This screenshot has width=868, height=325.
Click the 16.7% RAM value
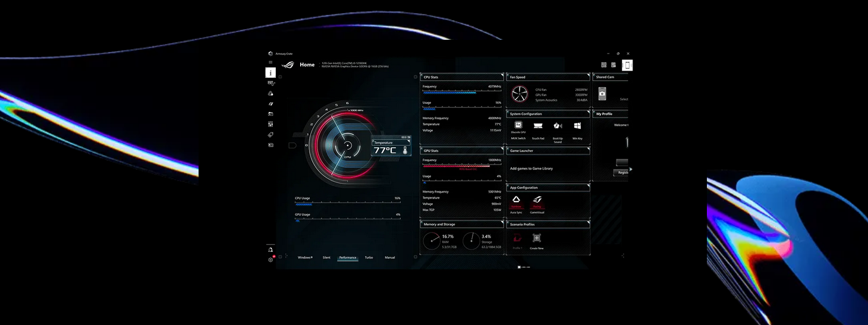[x=448, y=236]
